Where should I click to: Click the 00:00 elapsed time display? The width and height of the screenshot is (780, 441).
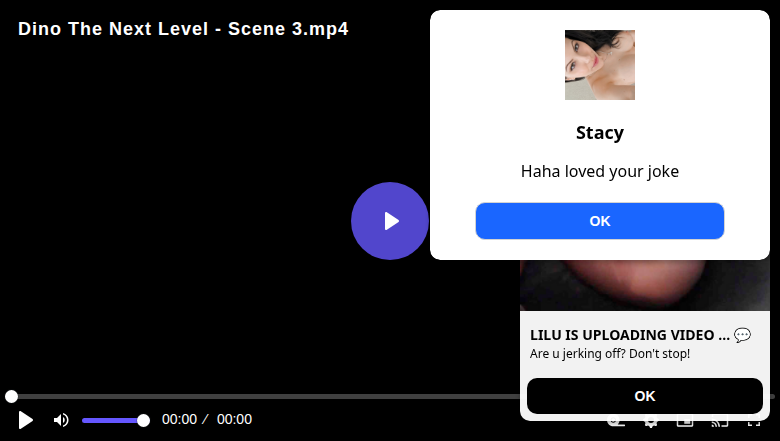(x=180, y=420)
